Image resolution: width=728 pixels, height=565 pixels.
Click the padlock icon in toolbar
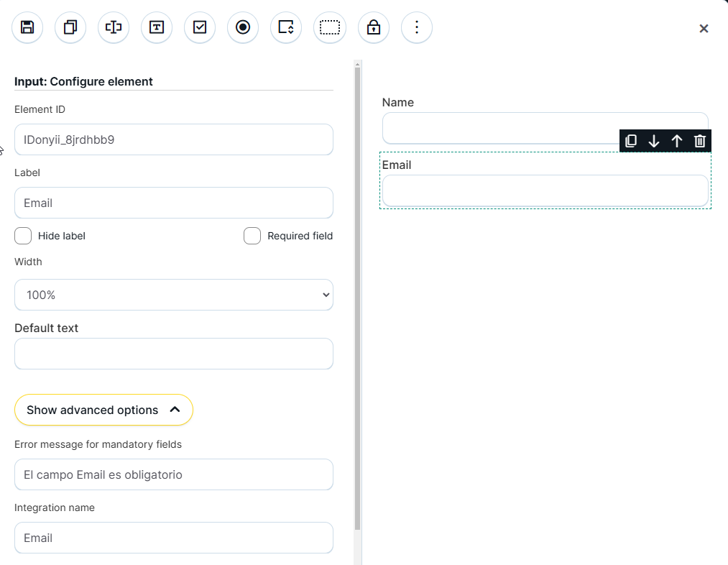click(x=373, y=28)
